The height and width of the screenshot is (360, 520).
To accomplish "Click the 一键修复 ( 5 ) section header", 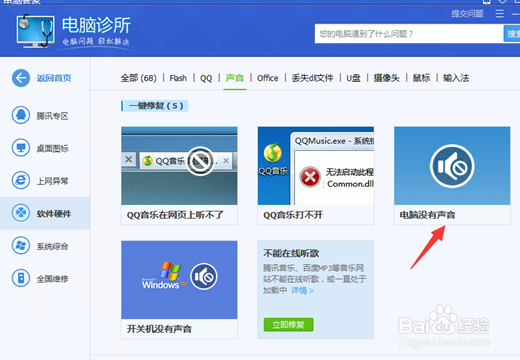I will (x=155, y=106).
